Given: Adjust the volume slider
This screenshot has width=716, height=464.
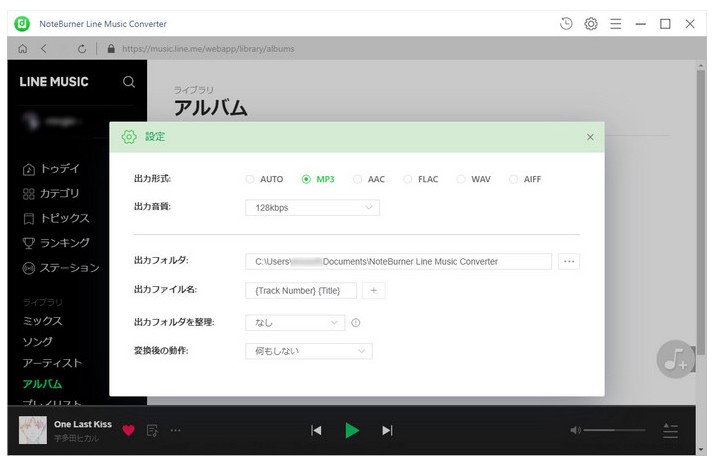Looking at the screenshot, I should (614, 430).
